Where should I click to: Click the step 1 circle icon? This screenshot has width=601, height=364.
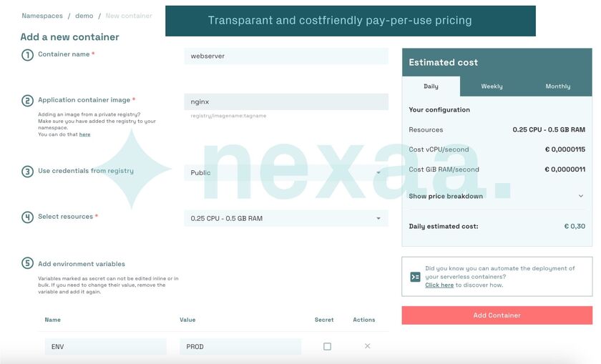tap(27, 55)
